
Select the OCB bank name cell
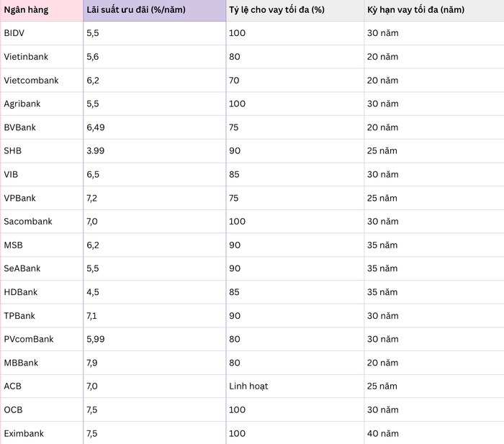click(x=42, y=409)
